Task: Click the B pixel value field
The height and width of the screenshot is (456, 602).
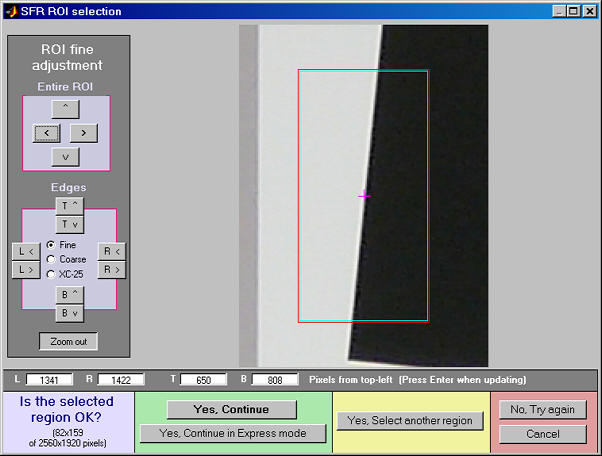Action: pyautogui.click(x=275, y=380)
